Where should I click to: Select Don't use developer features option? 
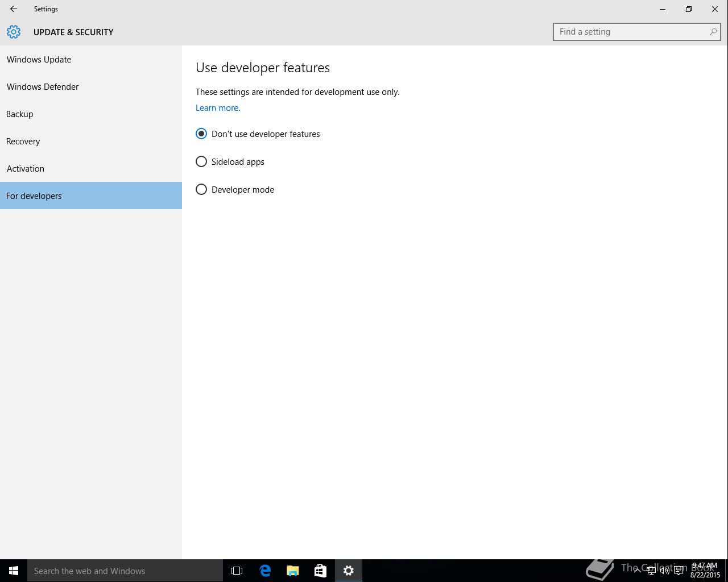point(201,134)
